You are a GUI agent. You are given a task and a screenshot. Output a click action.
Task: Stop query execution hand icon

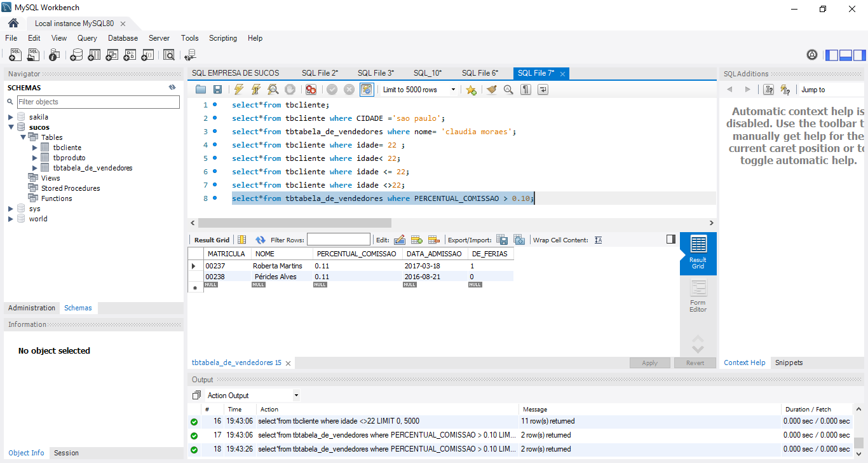[x=290, y=90]
